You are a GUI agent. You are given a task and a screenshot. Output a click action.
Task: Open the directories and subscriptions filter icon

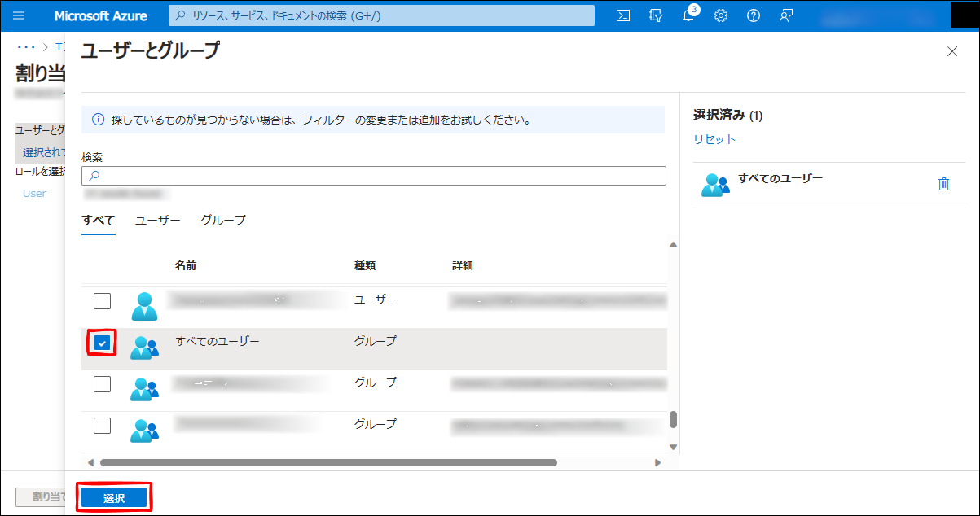[x=656, y=15]
